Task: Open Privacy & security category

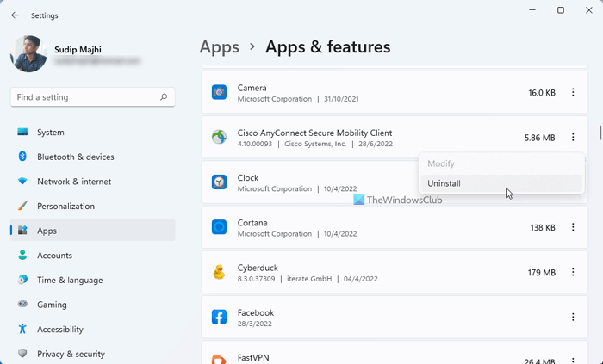Action: pyautogui.click(x=93, y=354)
